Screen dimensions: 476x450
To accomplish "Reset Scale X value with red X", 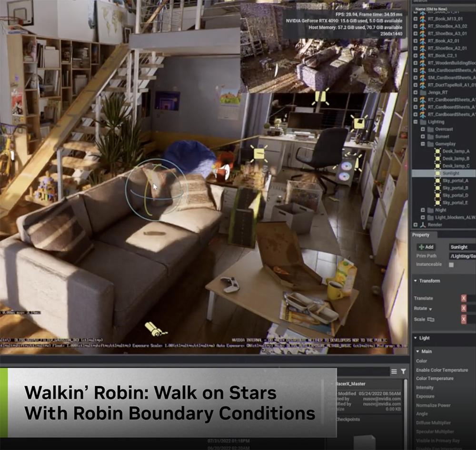I will pos(464,320).
